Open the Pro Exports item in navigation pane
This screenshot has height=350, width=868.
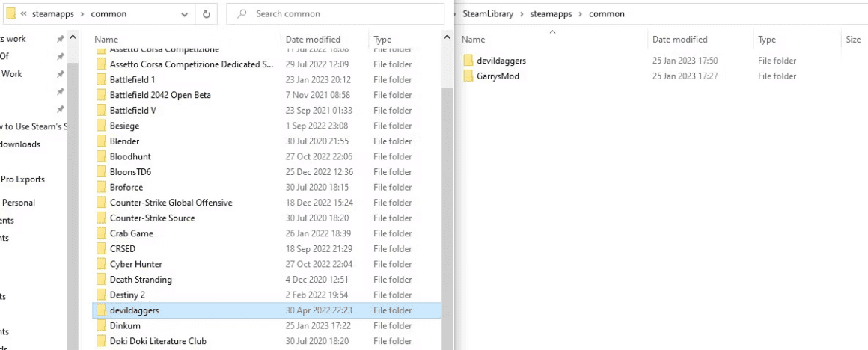22,179
